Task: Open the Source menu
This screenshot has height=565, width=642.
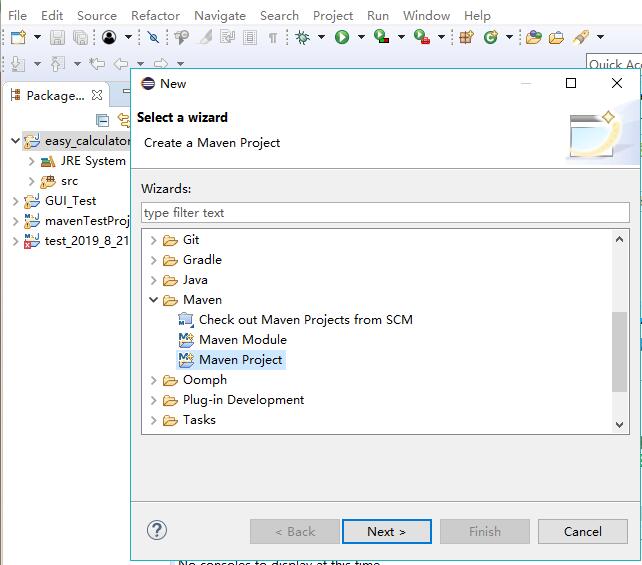Action: (x=97, y=16)
